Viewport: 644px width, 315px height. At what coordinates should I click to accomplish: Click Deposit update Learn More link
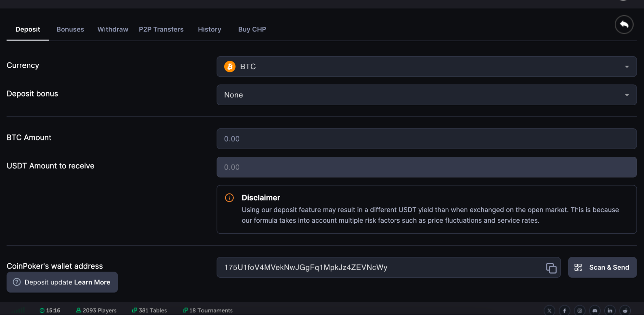[62, 282]
